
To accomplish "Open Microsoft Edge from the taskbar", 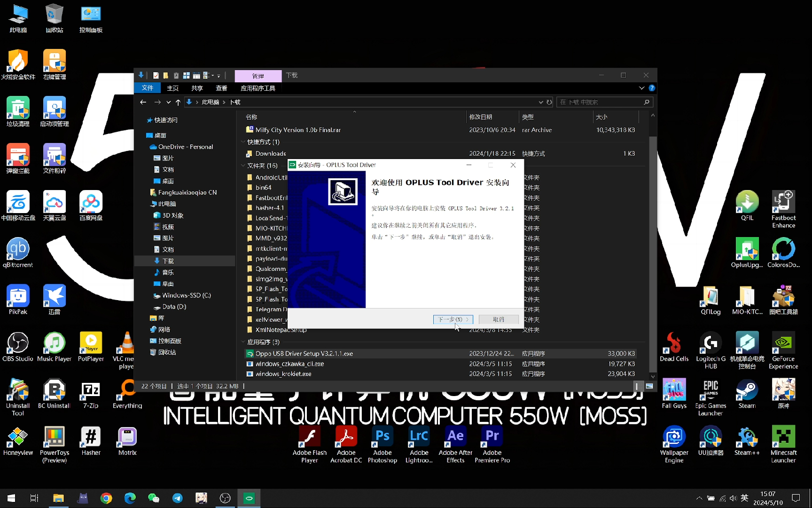I will (x=130, y=498).
